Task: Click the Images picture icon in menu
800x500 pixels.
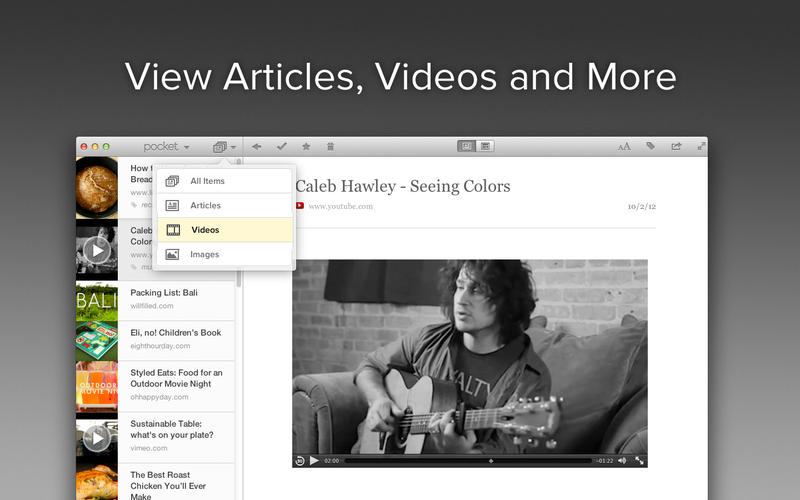Action: tap(172, 254)
